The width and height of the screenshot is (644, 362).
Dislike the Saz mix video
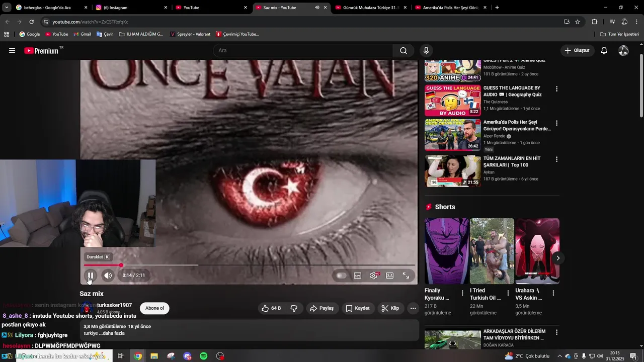tap(294, 308)
